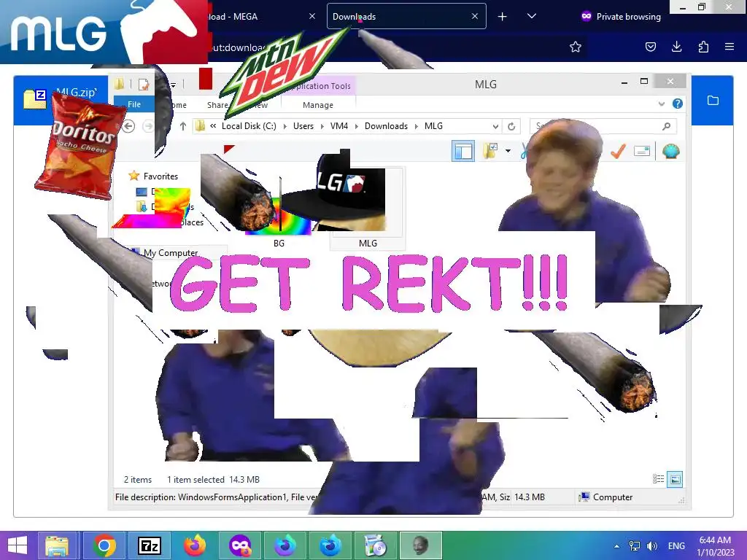Select the MEGA download browser tab
747x560 pixels.
coord(262,16)
